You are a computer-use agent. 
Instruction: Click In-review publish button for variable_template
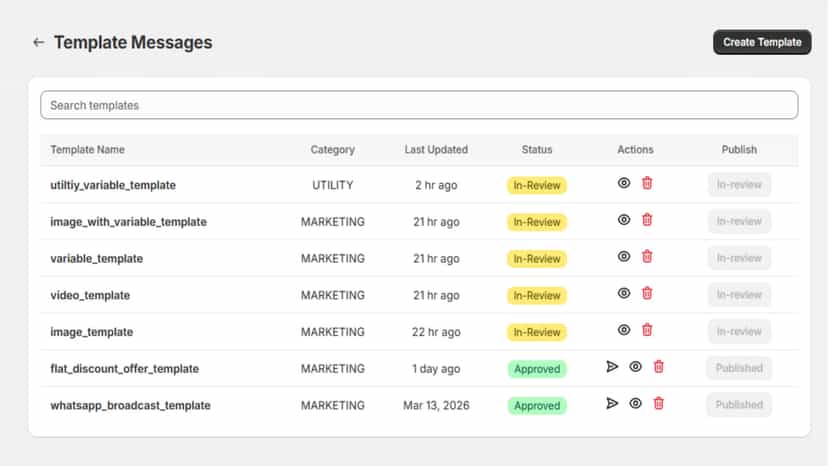click(x=739, y=258)
